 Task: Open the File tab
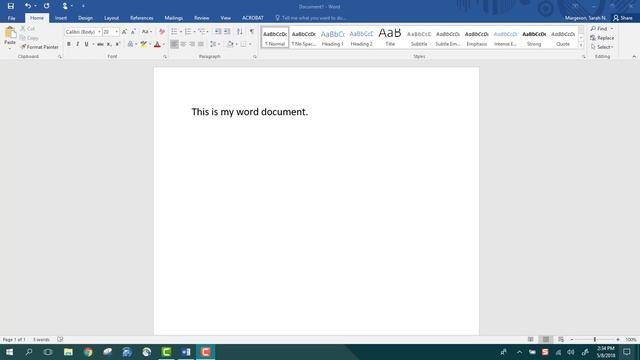tap(11, 18)
